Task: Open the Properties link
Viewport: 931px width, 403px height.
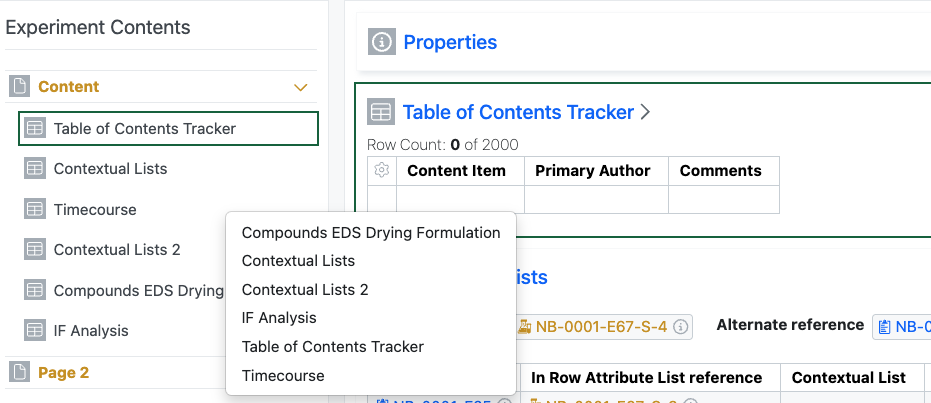Action: pyautogui.click(x=450, y=42)
